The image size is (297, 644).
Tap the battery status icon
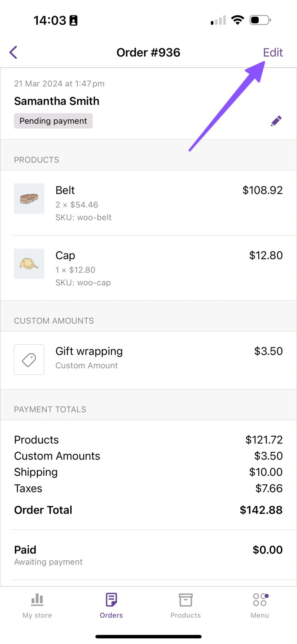(x=260, y=20)
